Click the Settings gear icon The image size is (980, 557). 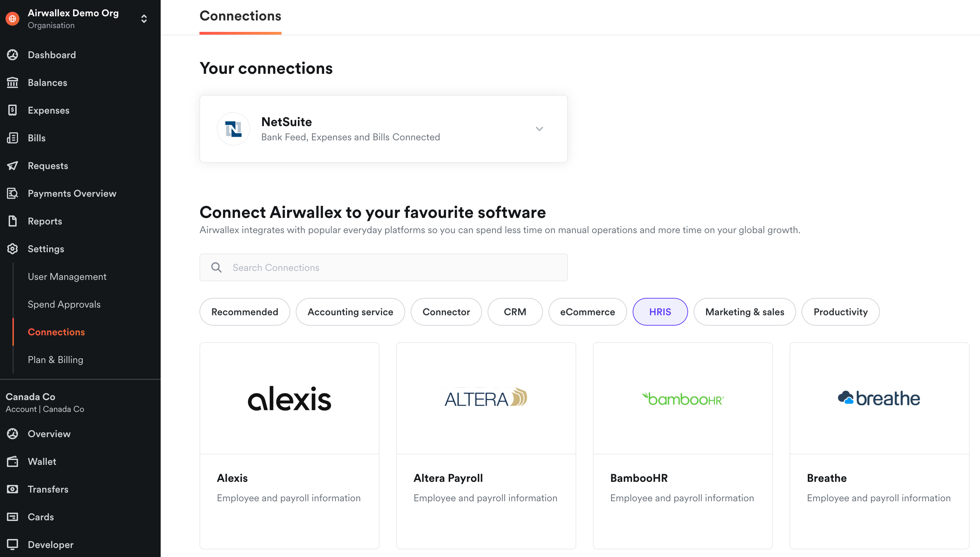12,249
